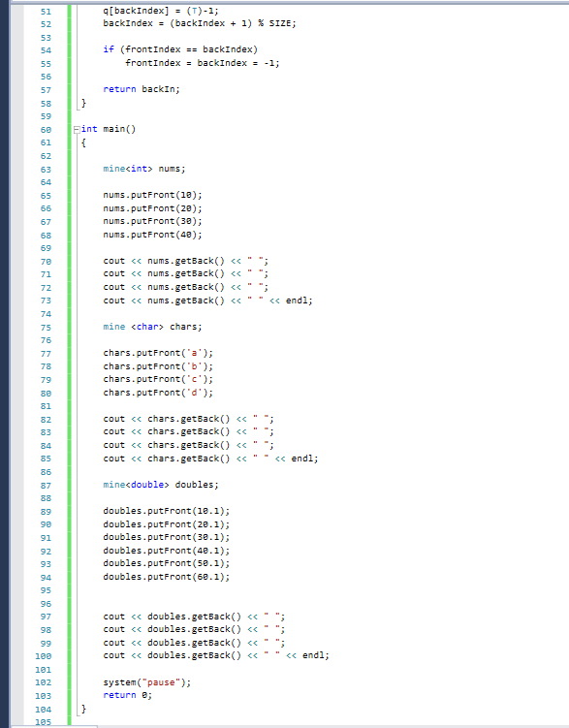Click the 'return 0;' statement
This screenshot has height=728, width=569.
pos(128,695)
